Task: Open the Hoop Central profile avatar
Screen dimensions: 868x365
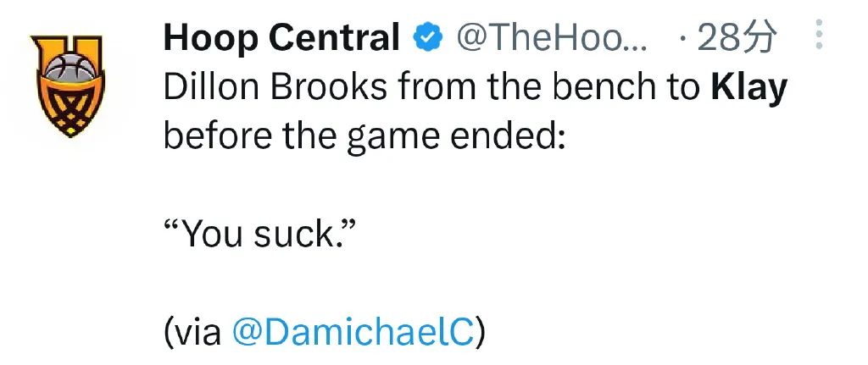Action: 68,86
